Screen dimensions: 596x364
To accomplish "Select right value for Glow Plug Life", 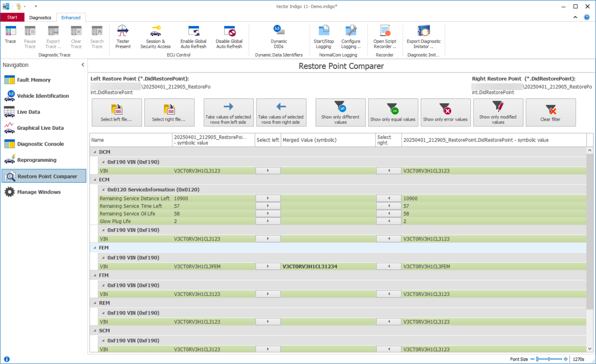I will pyautogui.click(x=389, y=221).
